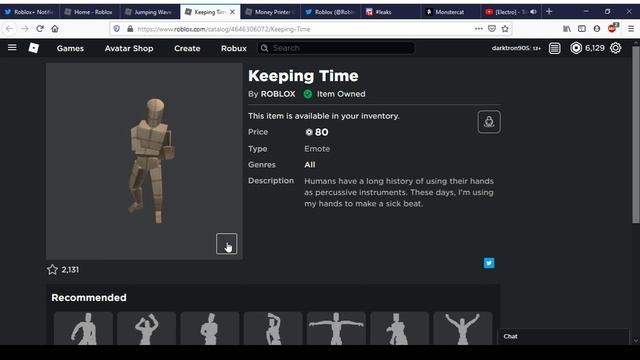The width and height of the screenshot is (640, 360).
Task: Go to Avatar Shop
Action: pyautogui.click(x=129, y=48)
